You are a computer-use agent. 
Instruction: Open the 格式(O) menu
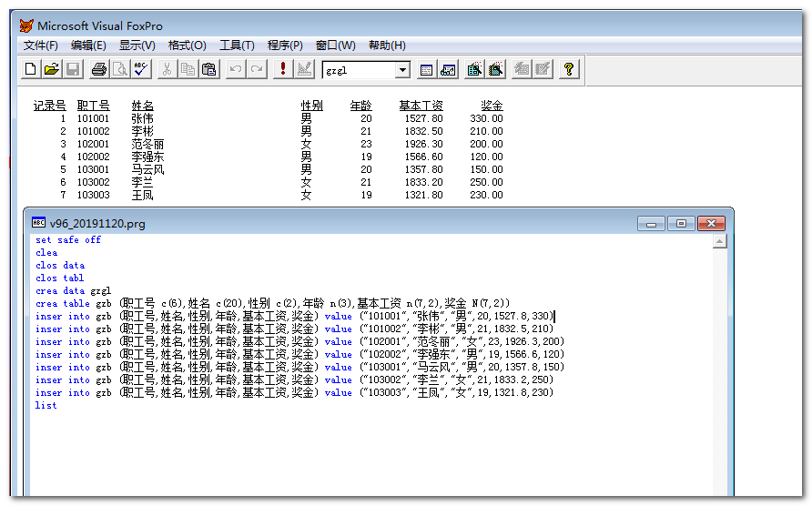tap(187, 46)
